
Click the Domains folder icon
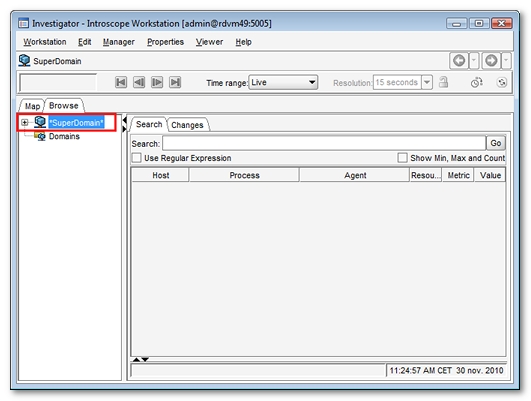(40, 136)
